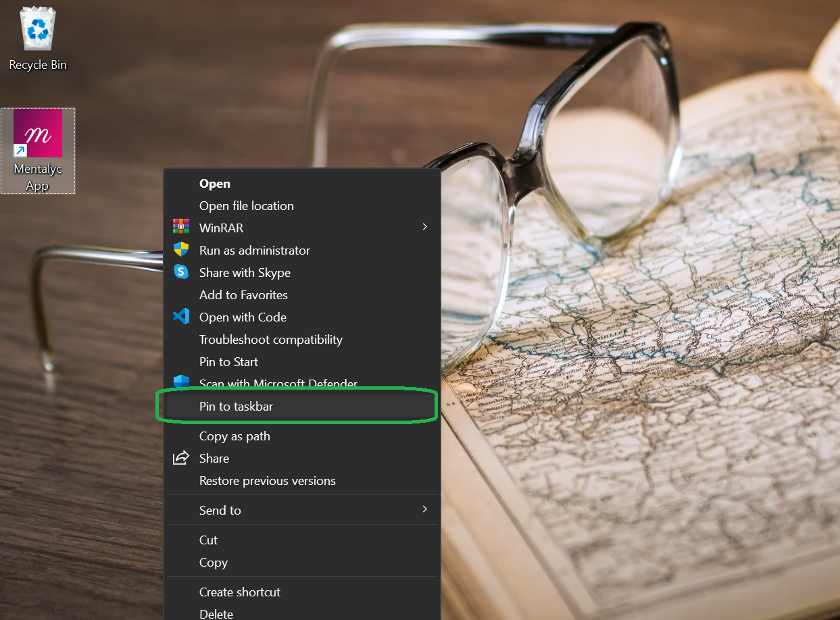Select Pin to Start
This screenshot has width=840, height=620.
302,362
